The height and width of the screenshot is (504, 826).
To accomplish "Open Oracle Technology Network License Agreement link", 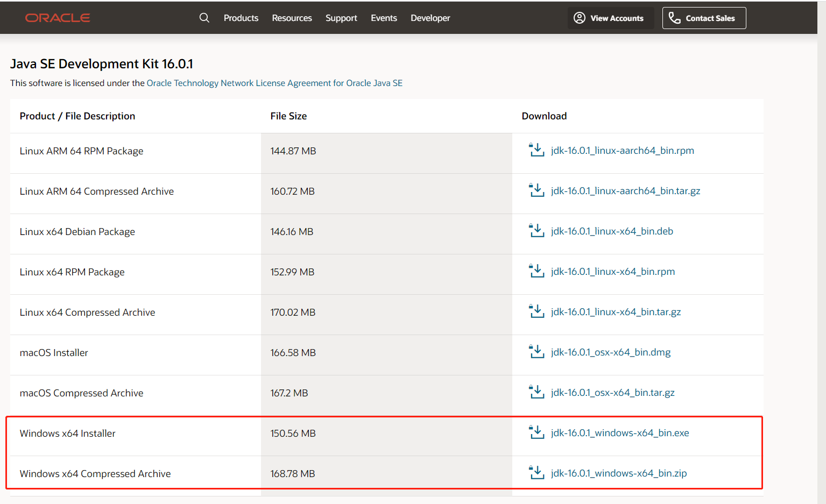I will [274, 83].
